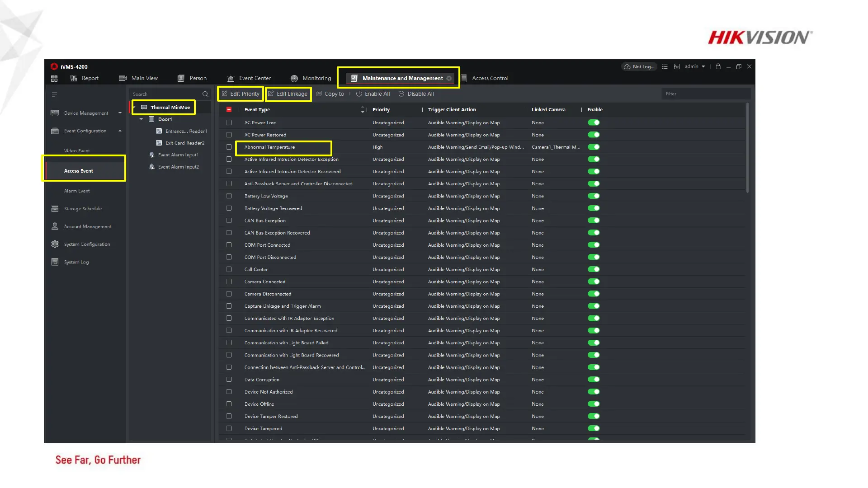Open the admin user dropdown
The image size is (868, 488).
695,66
